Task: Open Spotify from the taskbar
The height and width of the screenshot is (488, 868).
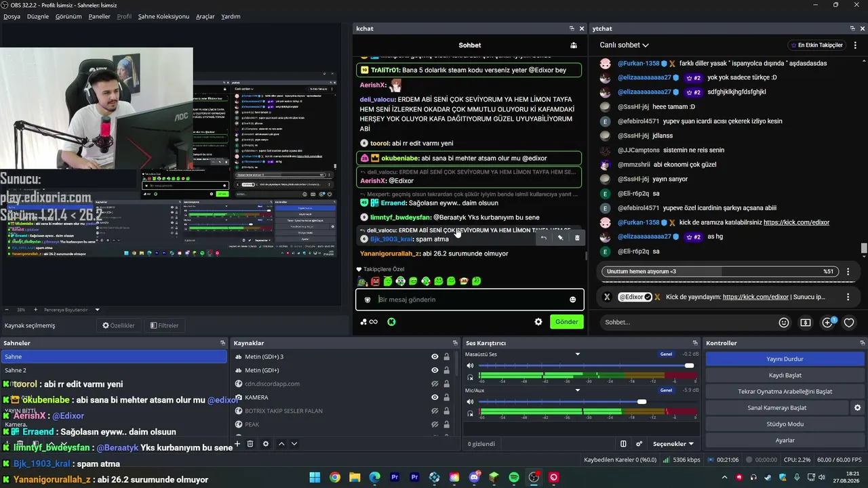Action: [x=514, y=477]
